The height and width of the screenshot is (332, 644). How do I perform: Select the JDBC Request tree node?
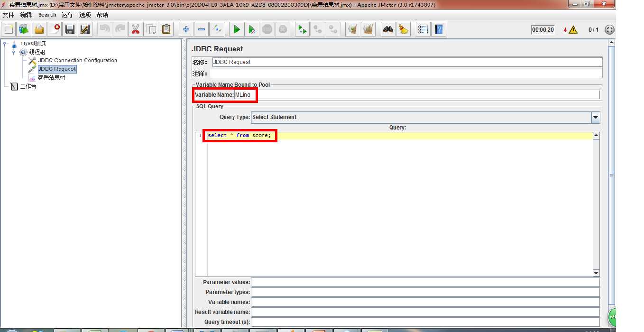tap(57, 69)
